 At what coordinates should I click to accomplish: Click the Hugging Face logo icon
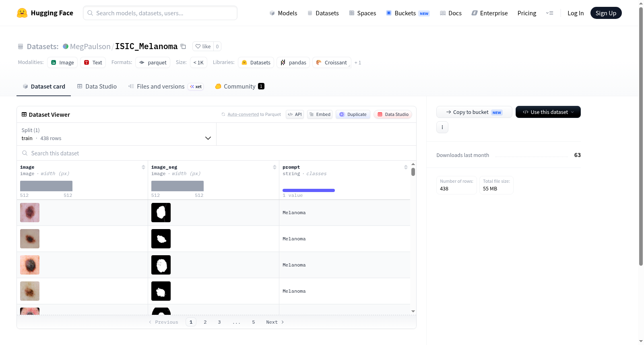(22, 13)
